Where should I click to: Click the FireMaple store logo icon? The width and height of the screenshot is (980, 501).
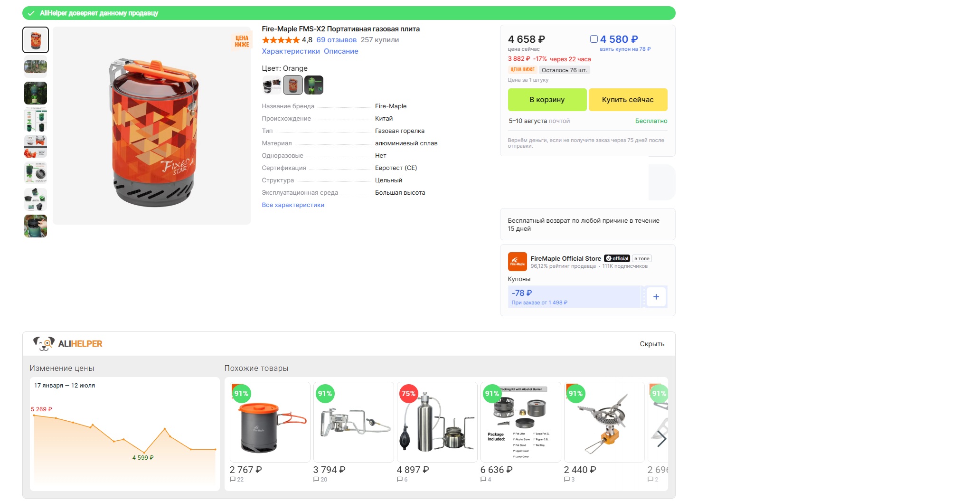[x=517, y=262]
